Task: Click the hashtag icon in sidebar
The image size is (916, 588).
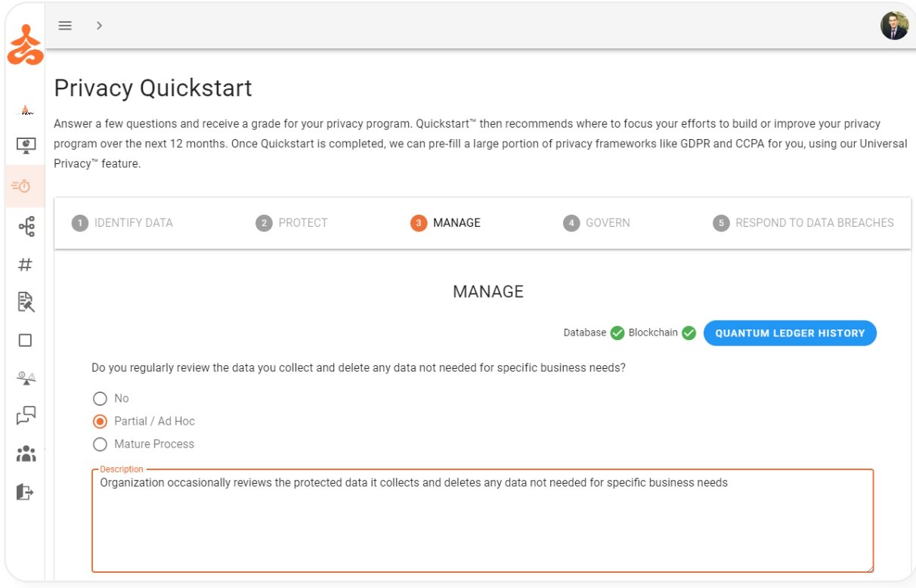Action: coord(26,265)
